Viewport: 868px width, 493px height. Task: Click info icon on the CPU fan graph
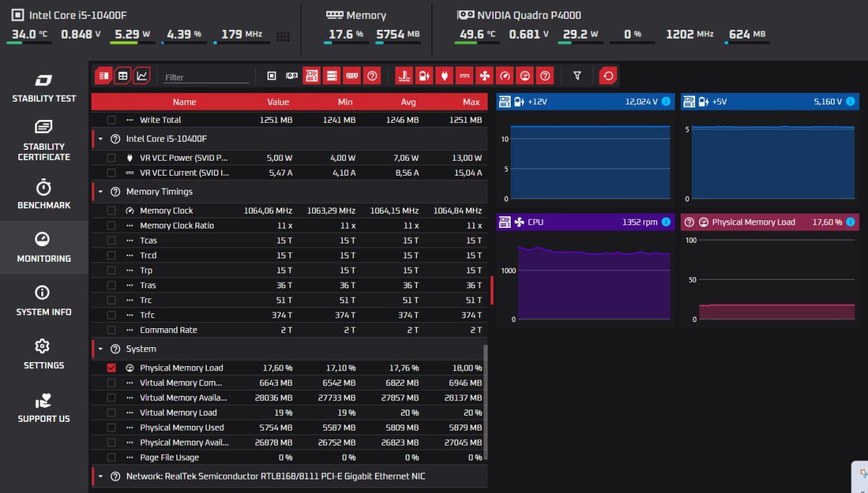666,222
